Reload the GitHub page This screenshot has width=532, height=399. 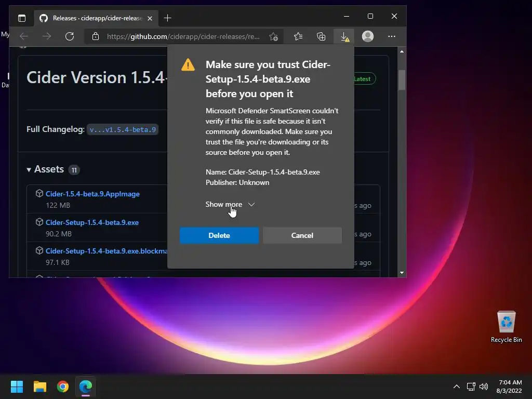(70, 36)
